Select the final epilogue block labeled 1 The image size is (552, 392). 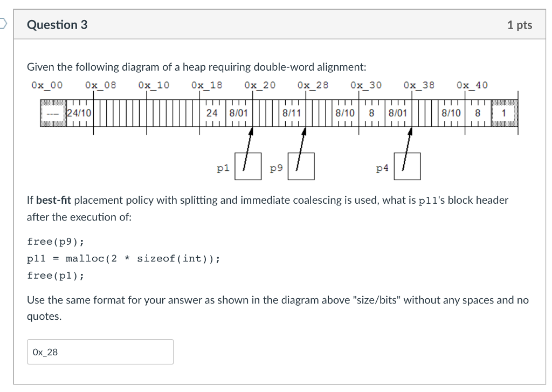coord(504,113)
